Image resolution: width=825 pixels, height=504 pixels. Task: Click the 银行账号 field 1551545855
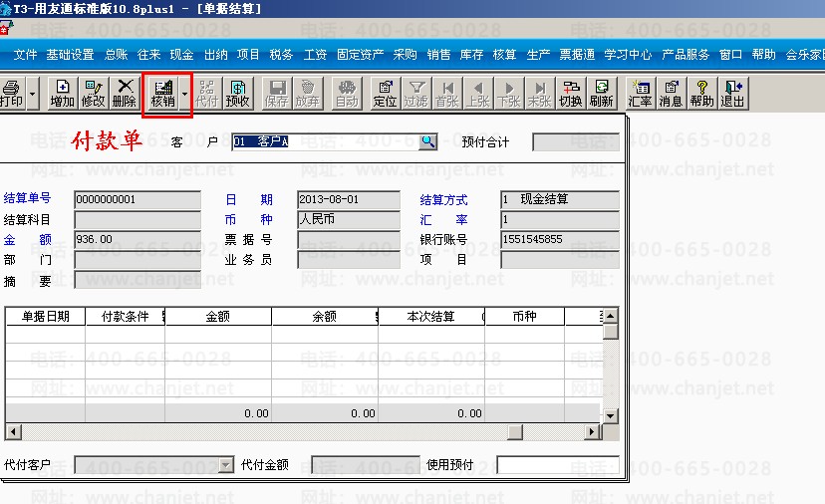(560, 239)
